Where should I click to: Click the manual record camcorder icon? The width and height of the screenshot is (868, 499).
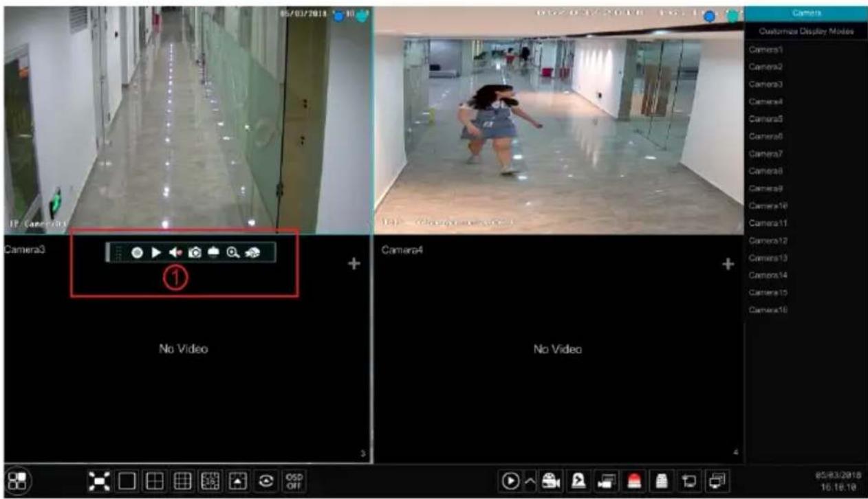point(550,480)
